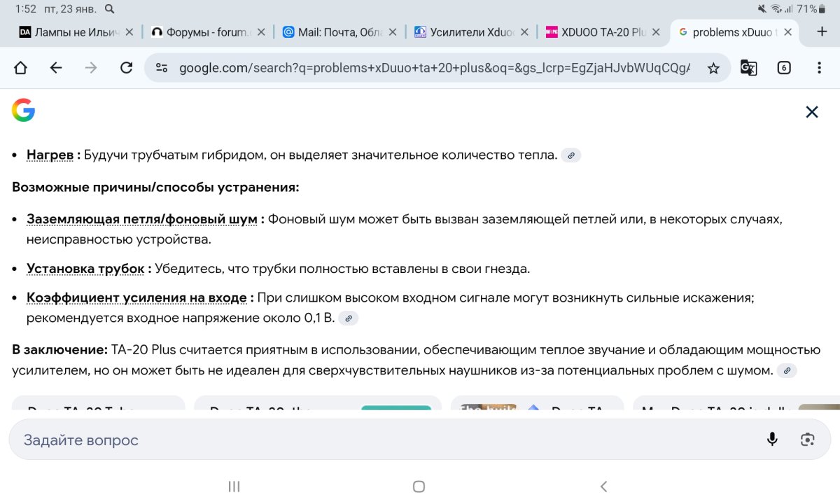This screenshot has height=504, width=840.
Task: Tap the home button in Chrome toolbar
Action: click(20, 68)
